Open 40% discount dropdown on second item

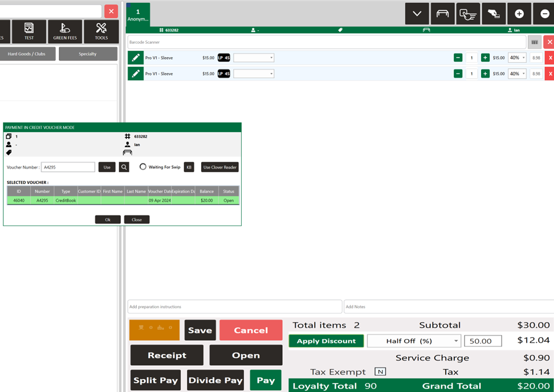tap(518, 74)
